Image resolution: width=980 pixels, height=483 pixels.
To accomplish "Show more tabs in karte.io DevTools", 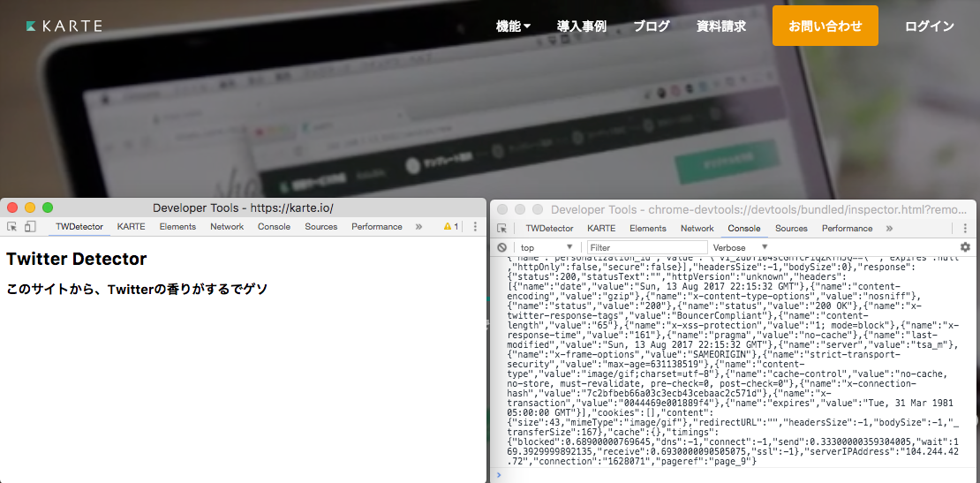I will pyautogui.click(x=418, y=227).
